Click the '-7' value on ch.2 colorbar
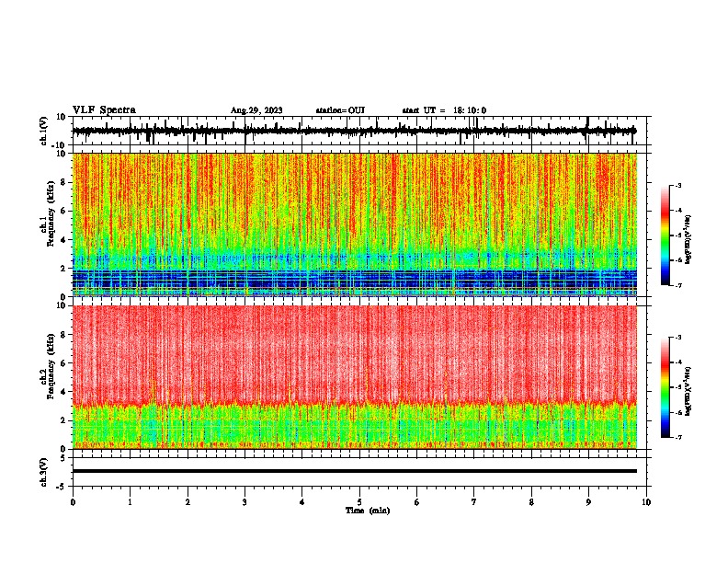 click(x=678, y=437)
